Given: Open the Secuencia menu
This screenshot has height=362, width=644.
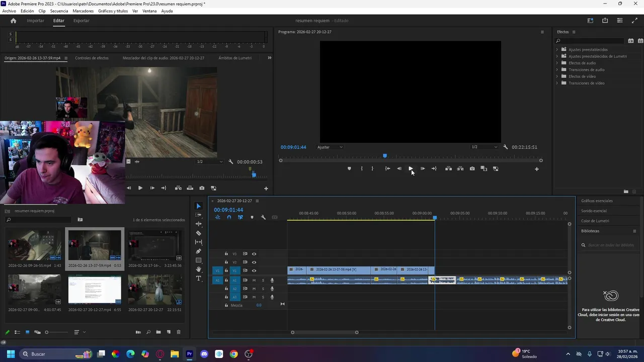Looking at the screenshot, I should [59, 11].
